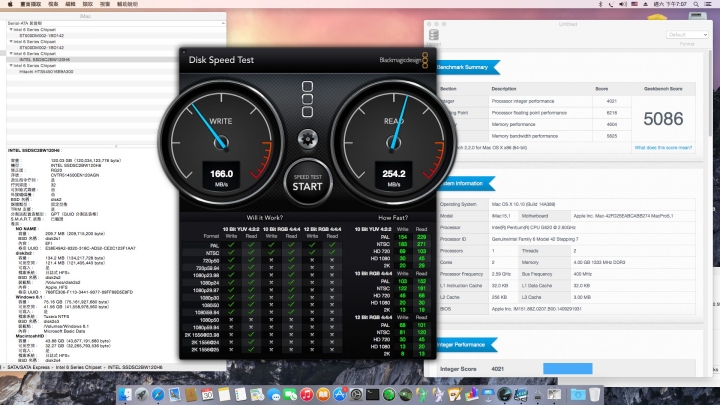
Task: Open the second menu bar item (File)
Action: coord(53,4)
